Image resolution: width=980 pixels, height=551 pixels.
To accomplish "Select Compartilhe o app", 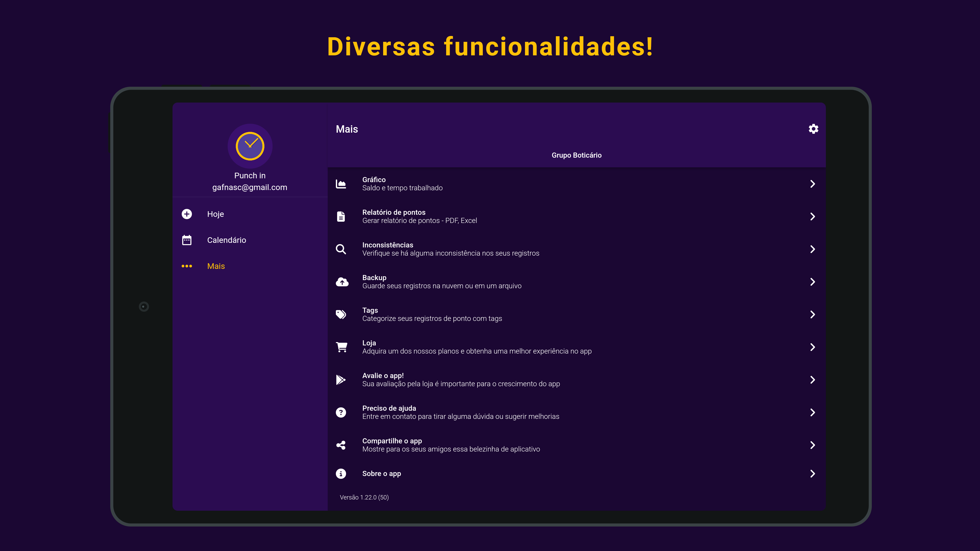I will pos(576,445).
